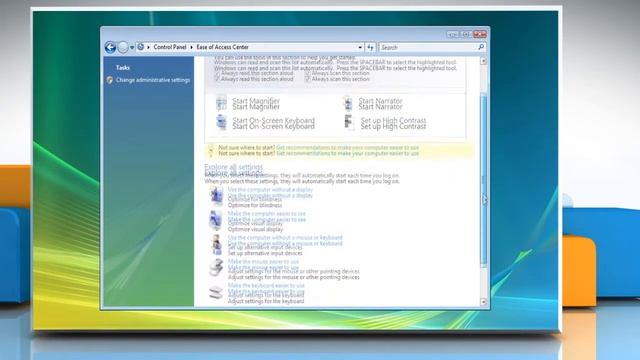This screenshot has width=640, height=360.
Task: Click the lightbulb icon next to Not sure where to start
Action: click(x=211, y=151)
